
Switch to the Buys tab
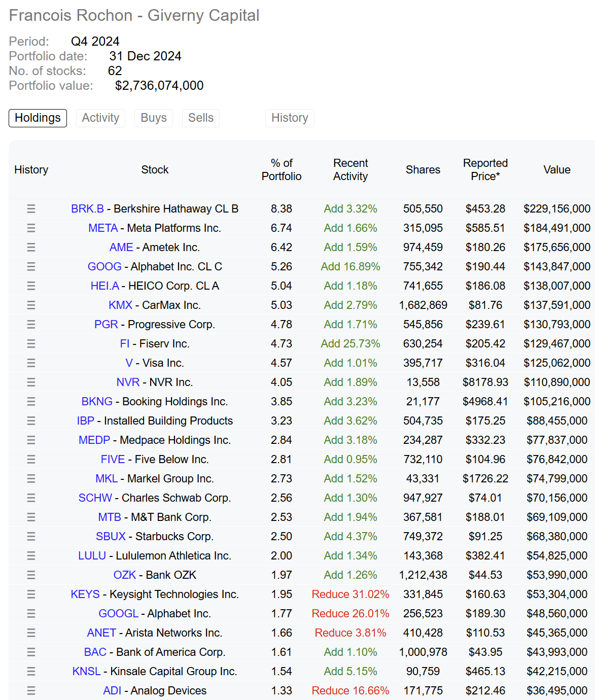point(154,118)
